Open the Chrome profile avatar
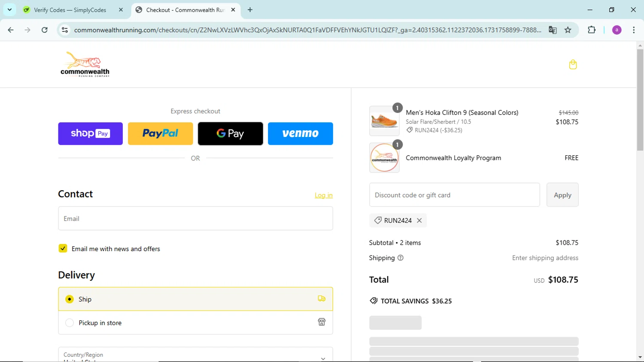Image resolution: width=644 pixels, height=362 pixels. tap(617, 30)
